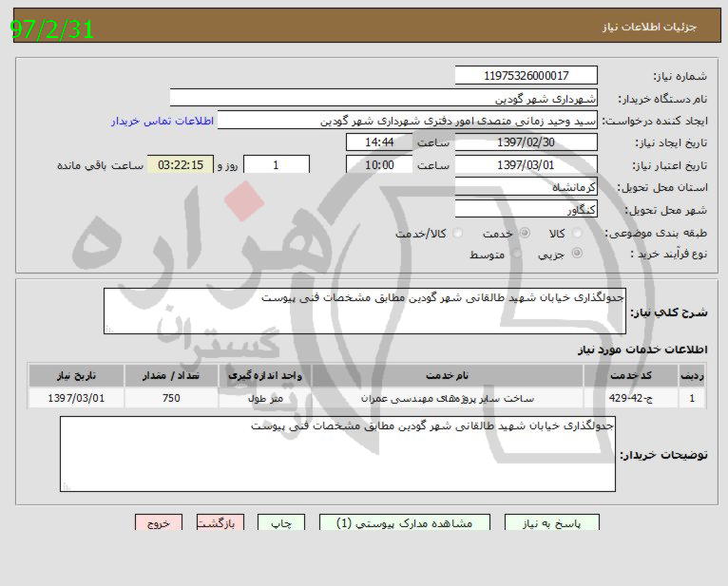The image size is (728, 586).
Task: Click the کد خدمت column header
Action: (x=630, y=375)
